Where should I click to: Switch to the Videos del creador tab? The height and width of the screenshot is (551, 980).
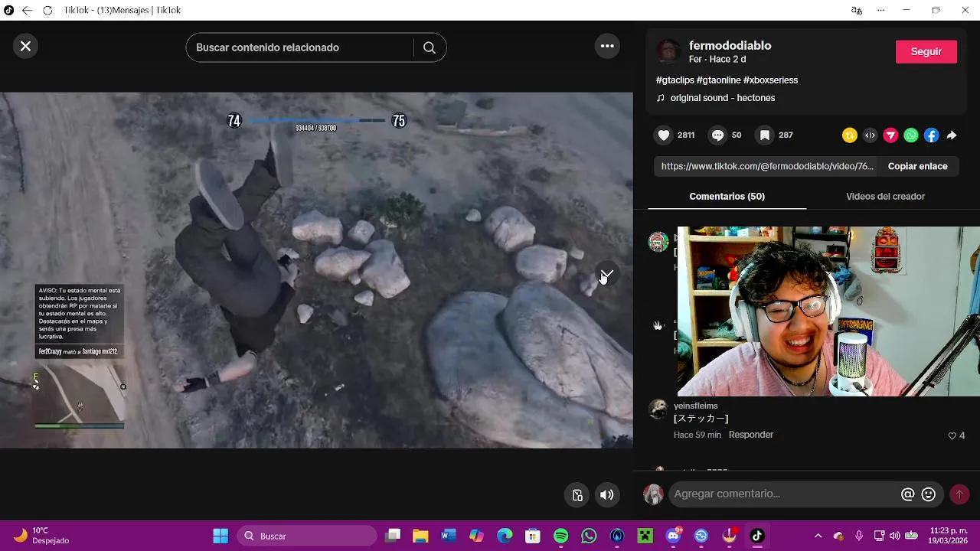click(885, 197)
